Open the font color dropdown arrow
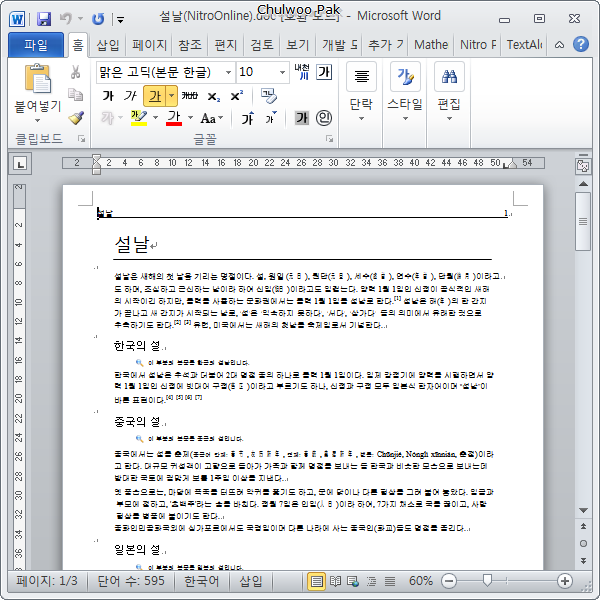The height and width of the screenshot is (600, 600). click(x=190, y=118)
